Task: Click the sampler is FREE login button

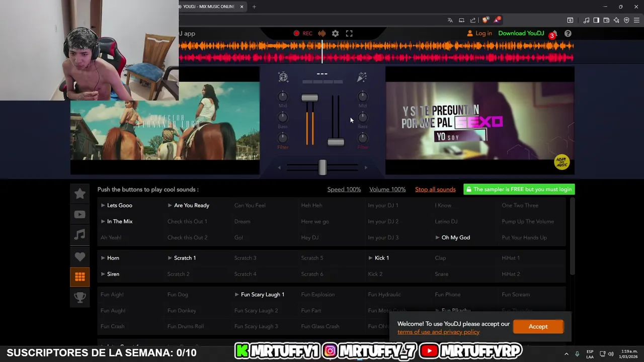Action: (519, 190)
